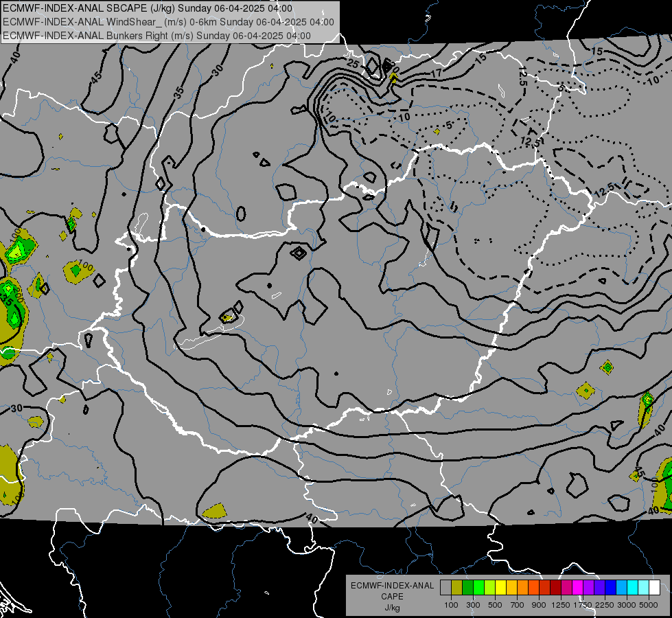Click the 300 value under legend bar
This screenshot has width=672, height=618.
[x=473, y=605]
